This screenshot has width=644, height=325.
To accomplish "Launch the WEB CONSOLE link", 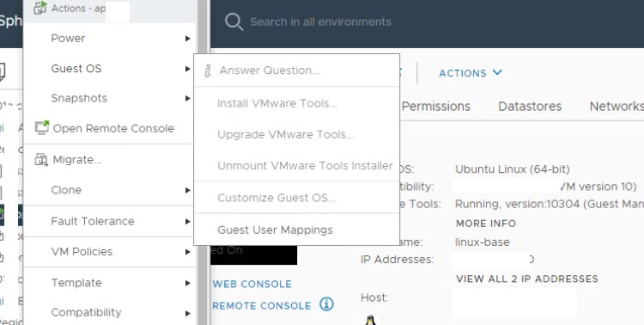I will pos(252,284).
